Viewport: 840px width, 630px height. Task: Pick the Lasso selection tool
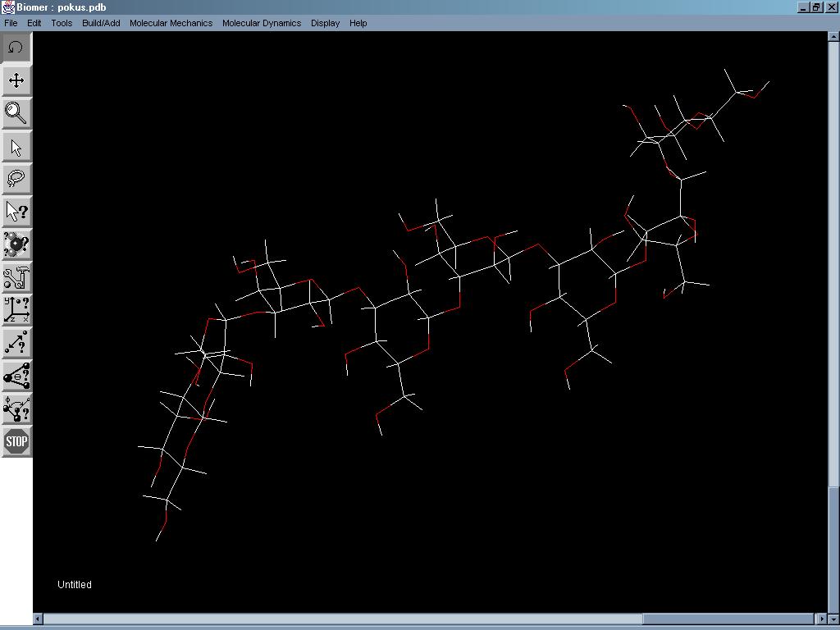16,179
